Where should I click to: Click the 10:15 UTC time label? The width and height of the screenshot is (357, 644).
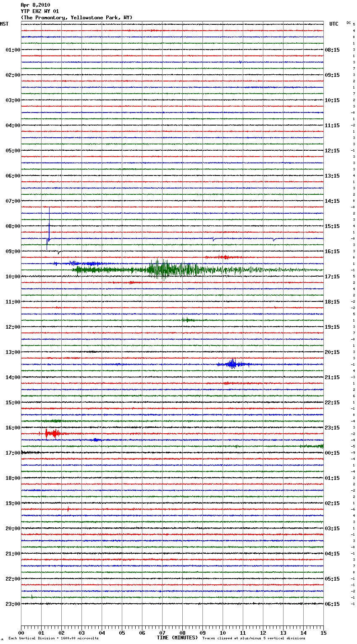(332, 100)
